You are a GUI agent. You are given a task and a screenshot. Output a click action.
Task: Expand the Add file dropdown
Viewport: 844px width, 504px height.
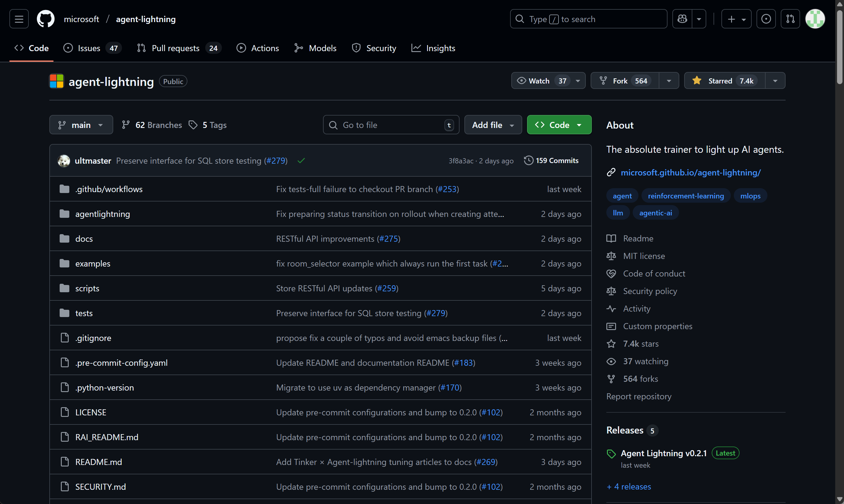[x=493, y=125]
